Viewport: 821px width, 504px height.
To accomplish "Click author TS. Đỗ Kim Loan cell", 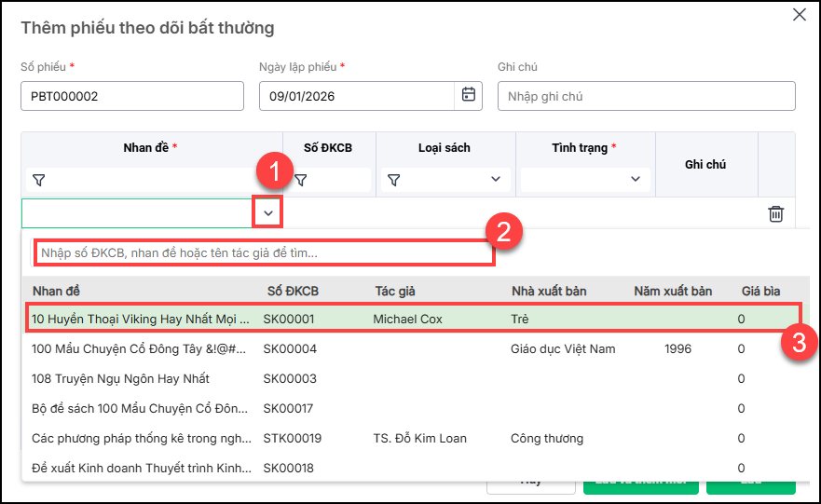I will [x=419, y=438].
